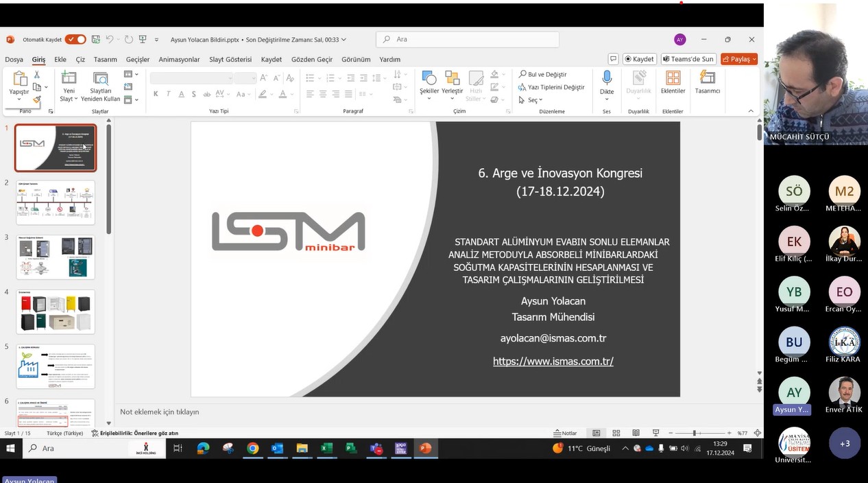Switch to the Animasyonlar tab
Image resolution: width=868 pixels, height=483 pixels.
pyautogui.click(x=179, y=60)
